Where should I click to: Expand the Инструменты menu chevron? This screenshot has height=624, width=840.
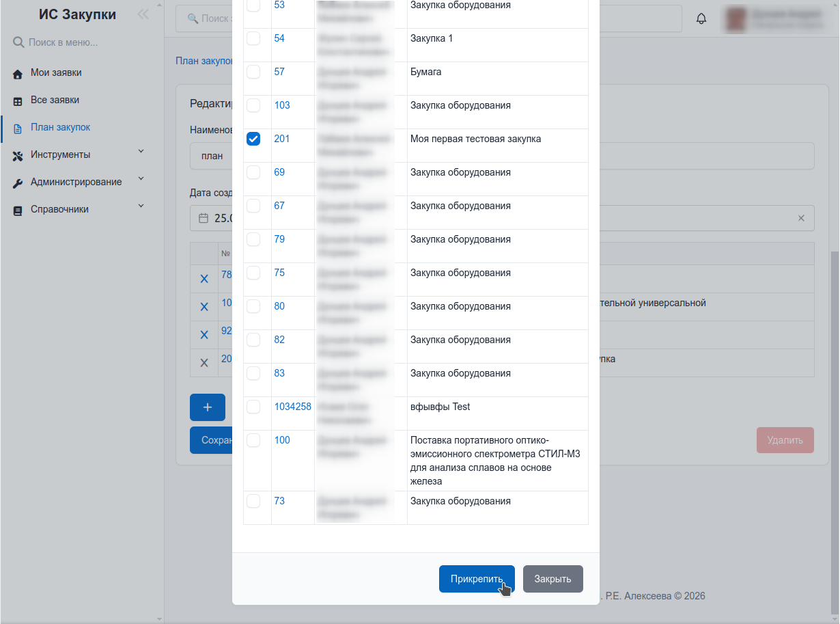141,151
